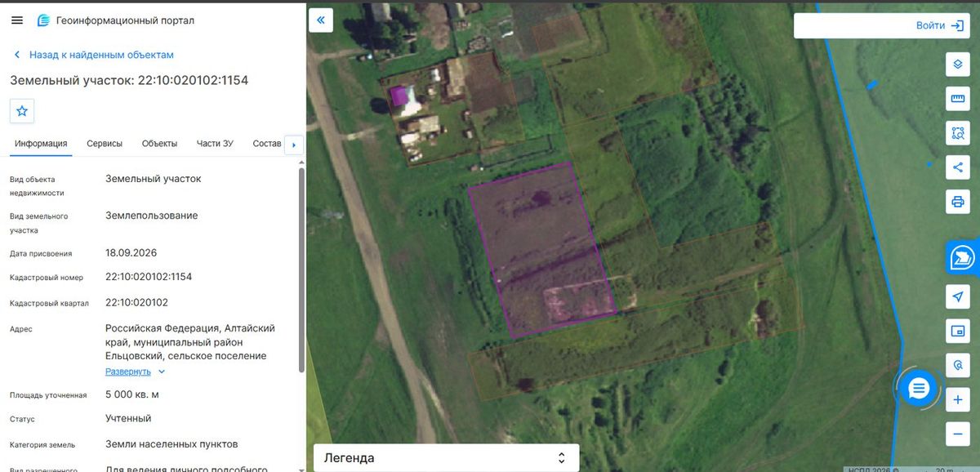
Task: Go back via Назад к найденным объектам
Action: click(x=93, y=55)
